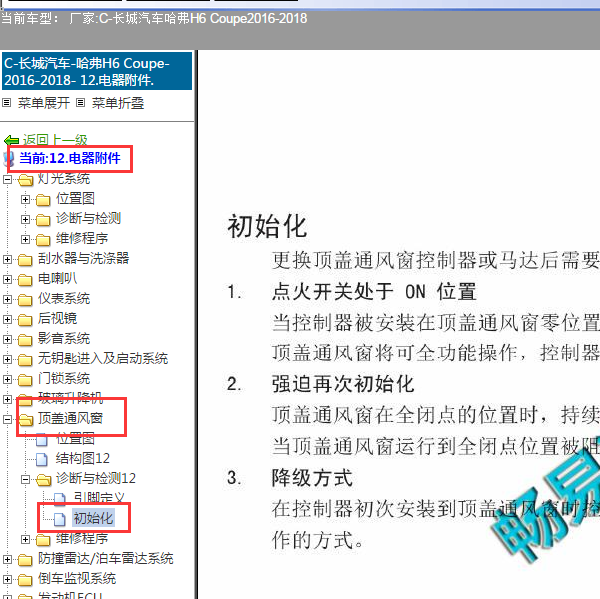Expand the 倒车监视系统 node

point(7,579)
